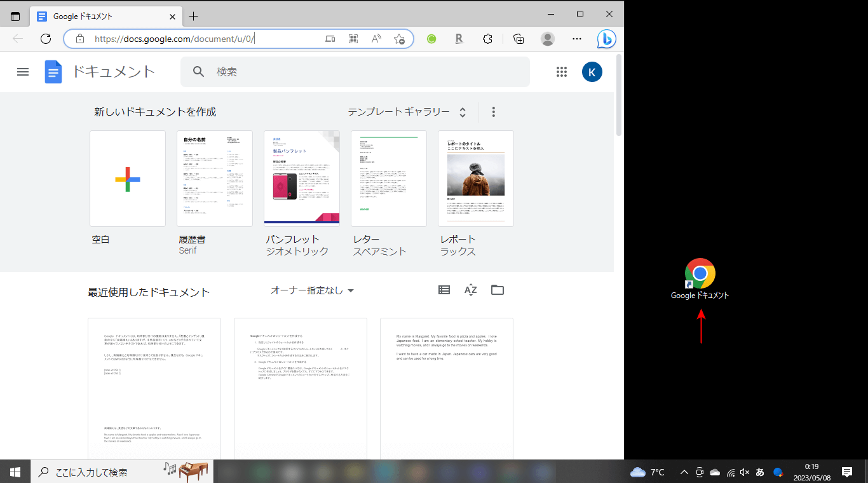Start Read aloud from the address bar

(376, 39)
